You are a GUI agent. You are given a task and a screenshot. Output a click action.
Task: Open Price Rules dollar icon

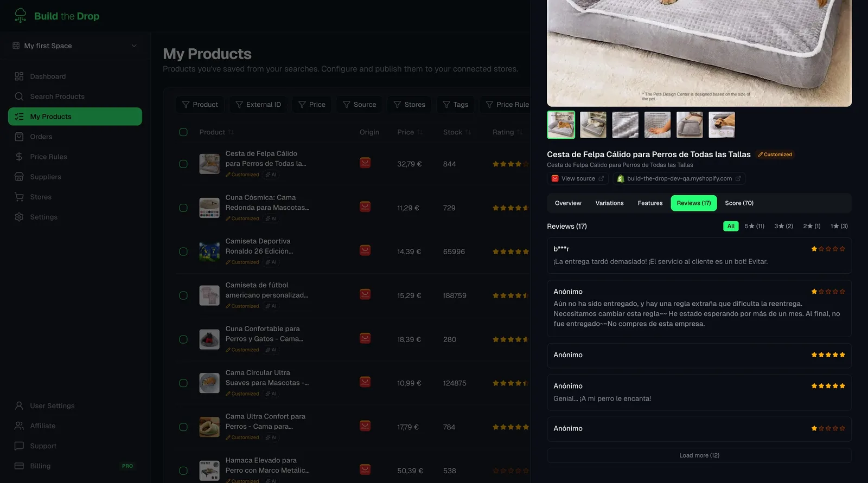19,157
